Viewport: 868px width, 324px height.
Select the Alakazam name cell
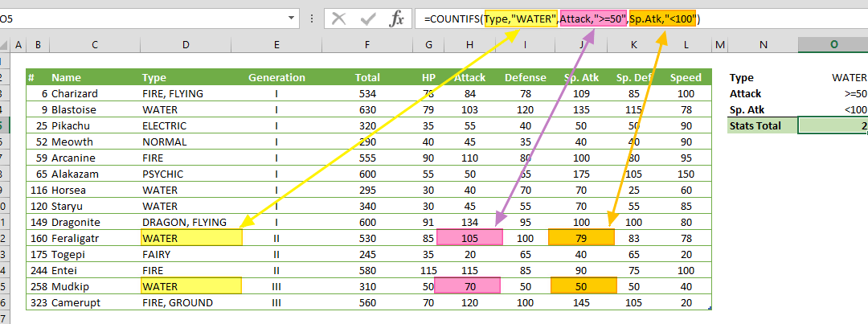[95, 174]
